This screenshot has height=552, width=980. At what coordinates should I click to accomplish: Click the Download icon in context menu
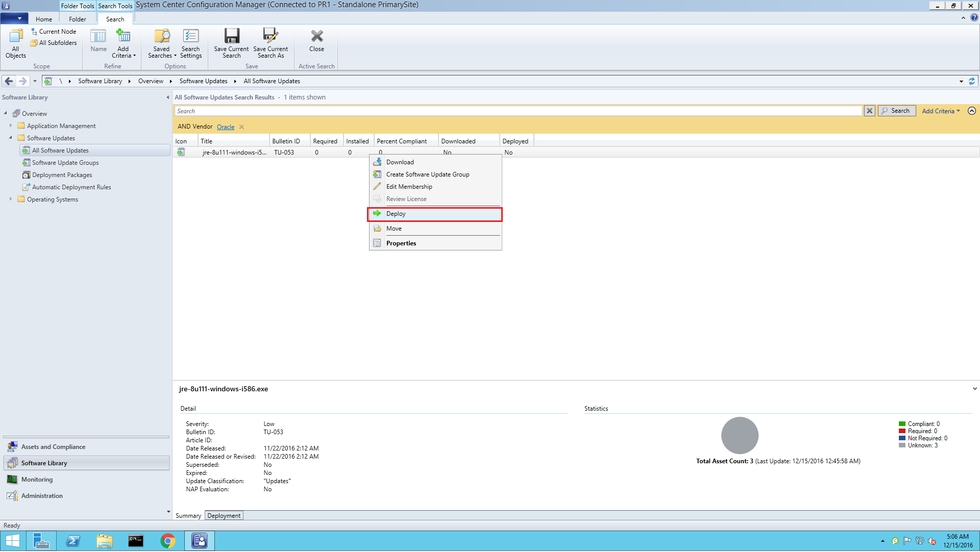378,162
